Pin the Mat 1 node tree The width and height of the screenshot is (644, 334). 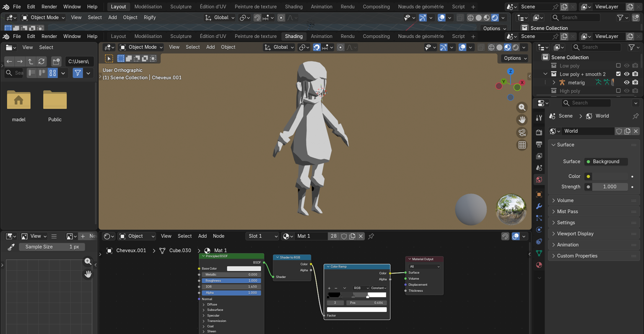coord(371,236)
